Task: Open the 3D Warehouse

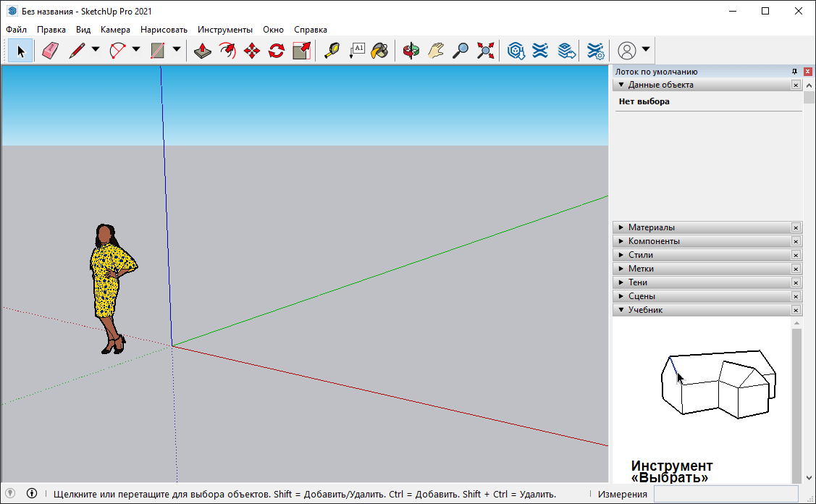Action: (516, 51)
